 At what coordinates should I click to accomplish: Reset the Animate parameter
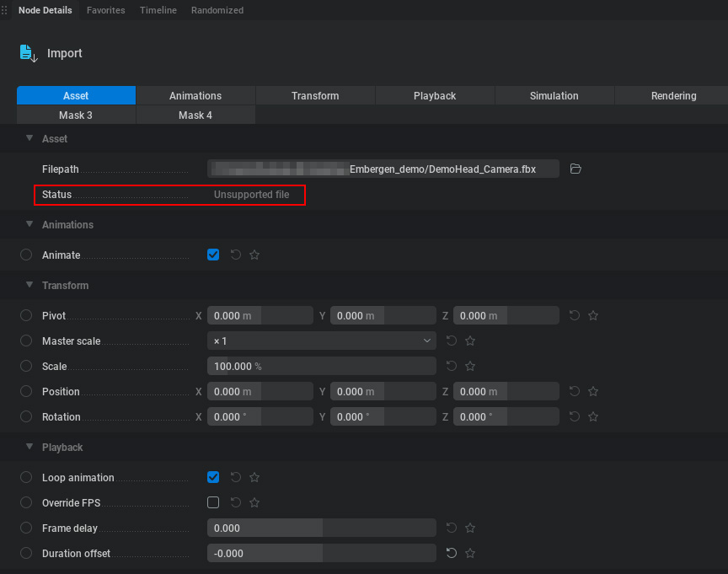pos(236,255)
